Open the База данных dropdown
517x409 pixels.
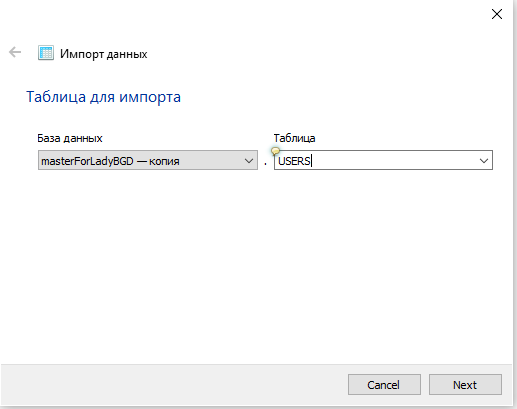[148, 160]
